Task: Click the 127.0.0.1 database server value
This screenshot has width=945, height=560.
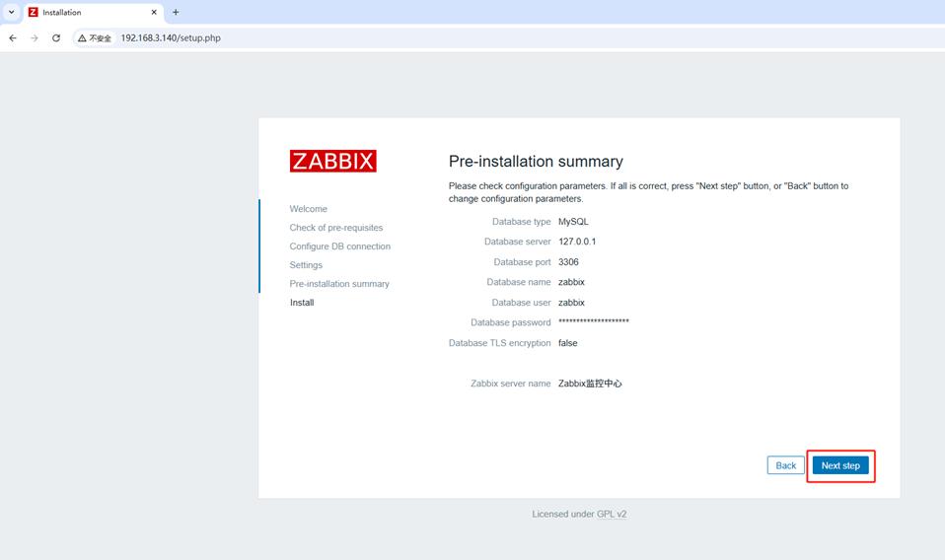Action: point(577,242)
